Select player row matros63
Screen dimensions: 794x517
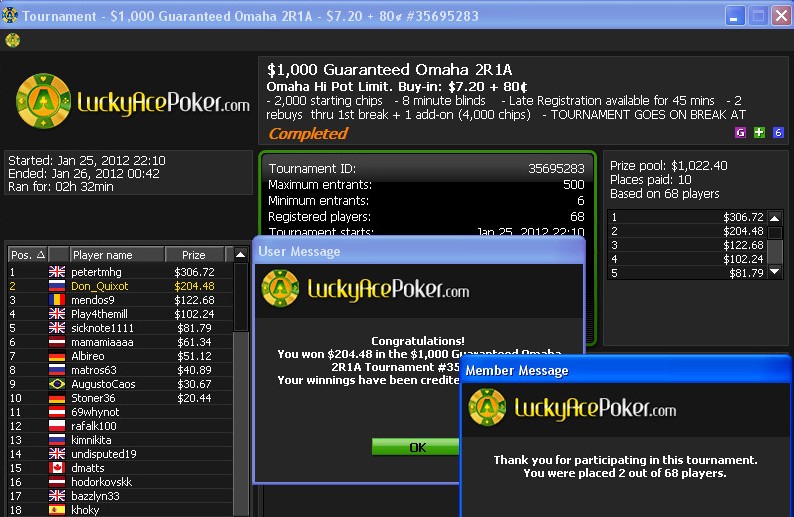click(x=120, y=370)
